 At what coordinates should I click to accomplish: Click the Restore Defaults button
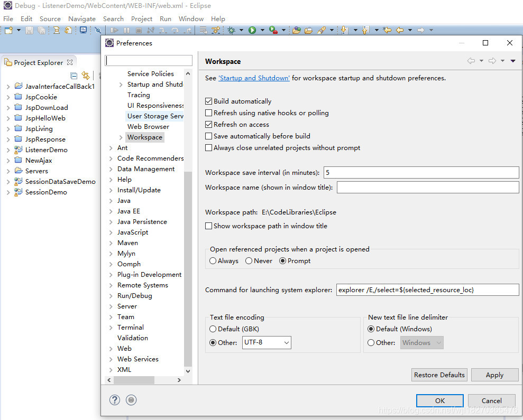click(x=439, y=375)
